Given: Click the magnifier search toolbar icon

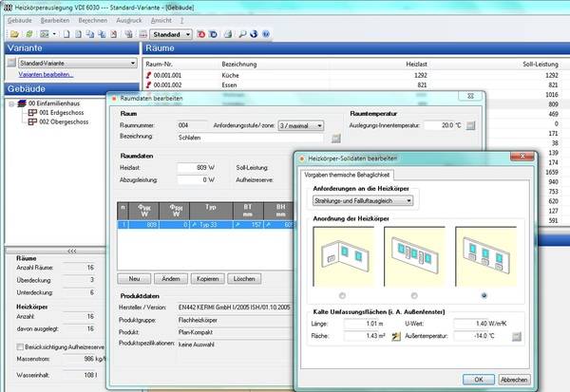Looking at the screenshot, I should (243, 33).
